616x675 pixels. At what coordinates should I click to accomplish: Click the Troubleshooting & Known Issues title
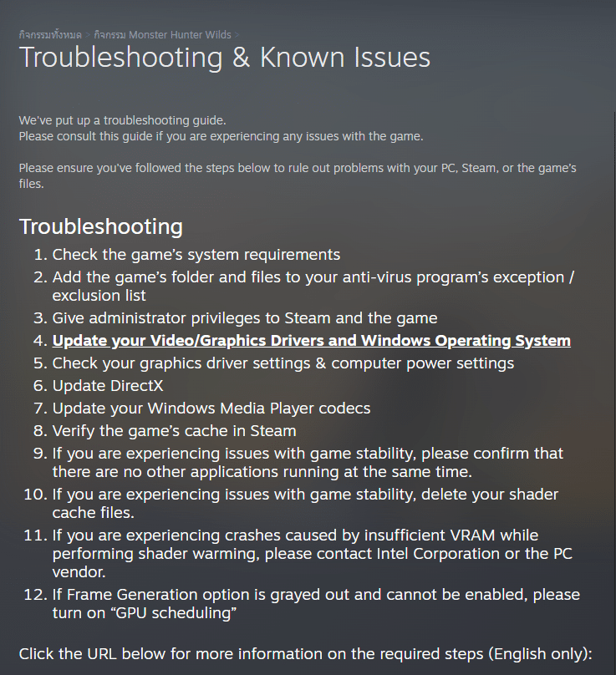tap(225, 58)
